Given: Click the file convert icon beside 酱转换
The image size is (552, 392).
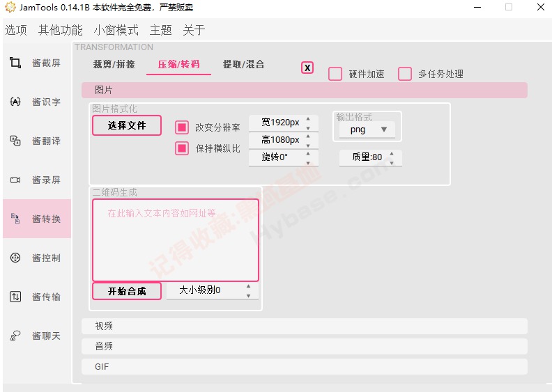Looking at the screenshot, I should (x=15, y=219).
